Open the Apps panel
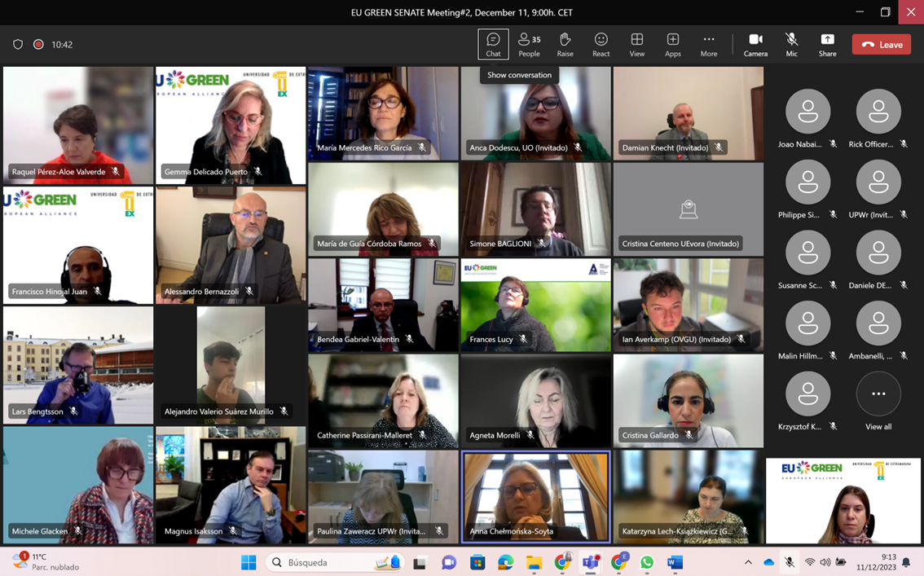 point(672,44)
